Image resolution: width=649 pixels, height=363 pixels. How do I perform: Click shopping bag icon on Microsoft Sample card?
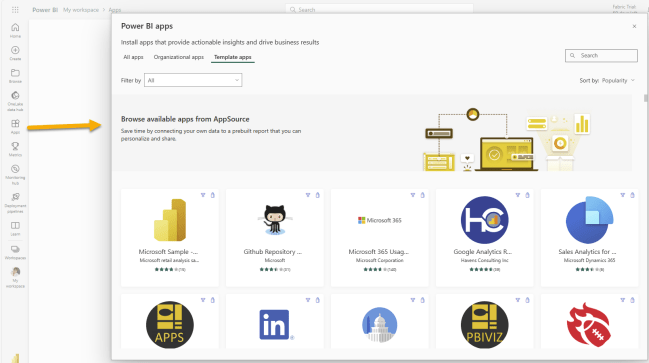pyautogui.click(x=213, y=195)
